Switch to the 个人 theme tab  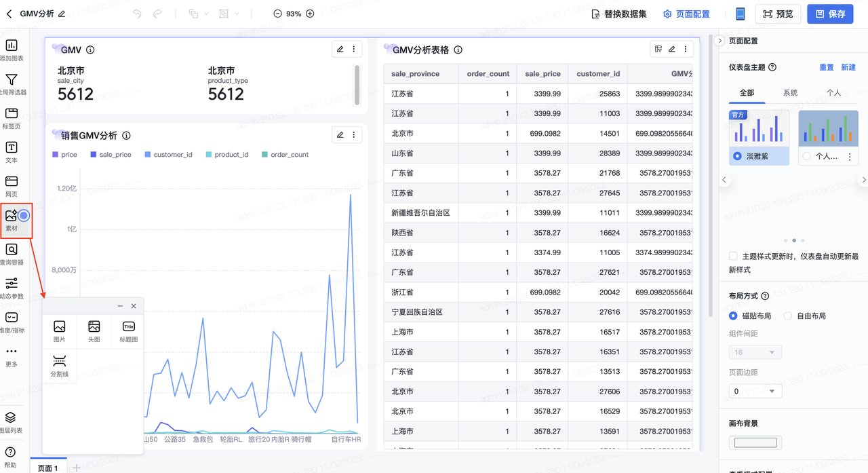click(833, 93)
